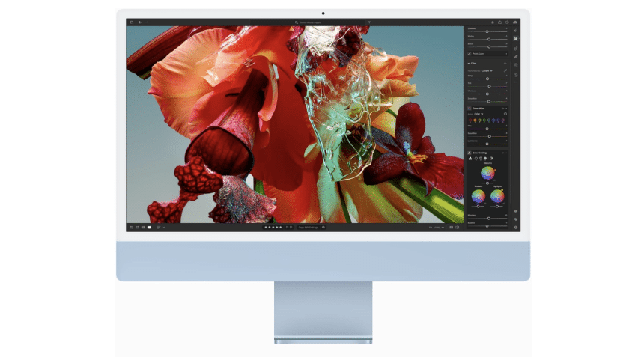
Task: Click the Highlights color wheel
Action: (497, 196)
